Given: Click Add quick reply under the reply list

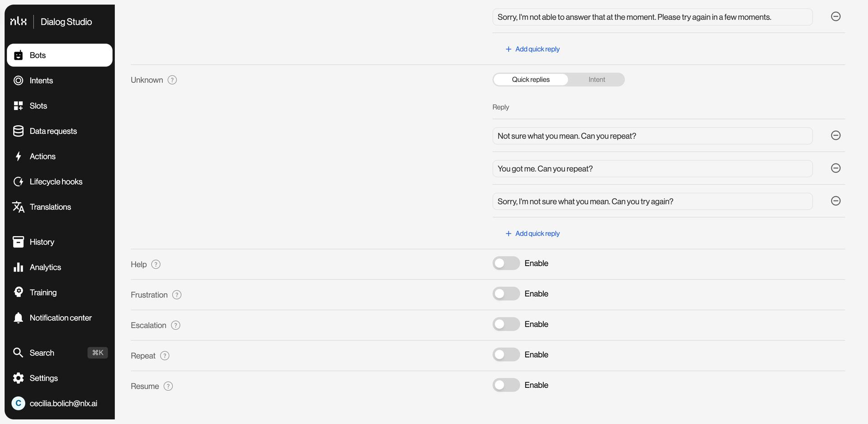Looking at the screenshot, I should 532,233.
